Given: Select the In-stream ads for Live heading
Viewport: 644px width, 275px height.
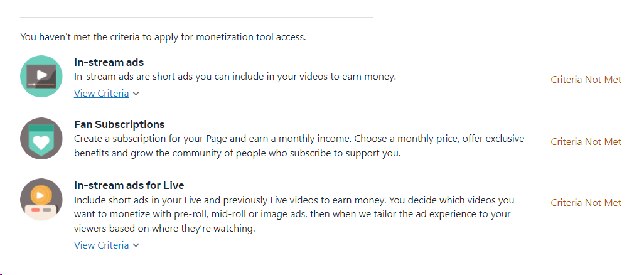Looking at the screenshot, I should coord(129,185).
